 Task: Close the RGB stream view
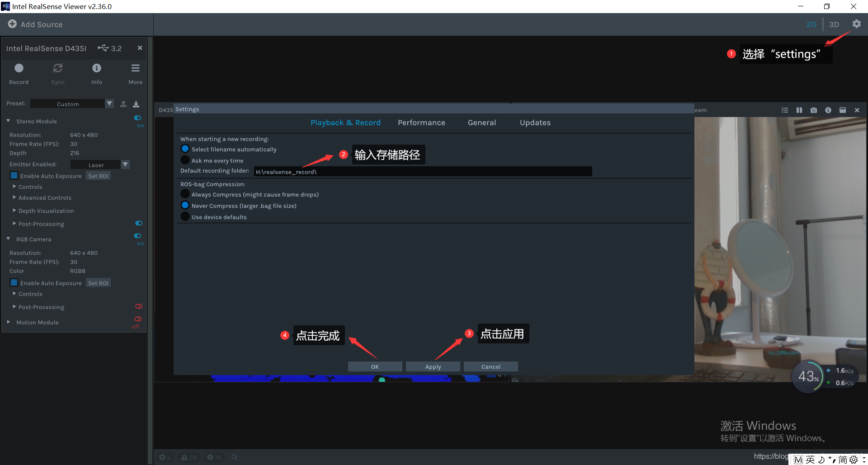pyautogui.click(x=857, y=110)
